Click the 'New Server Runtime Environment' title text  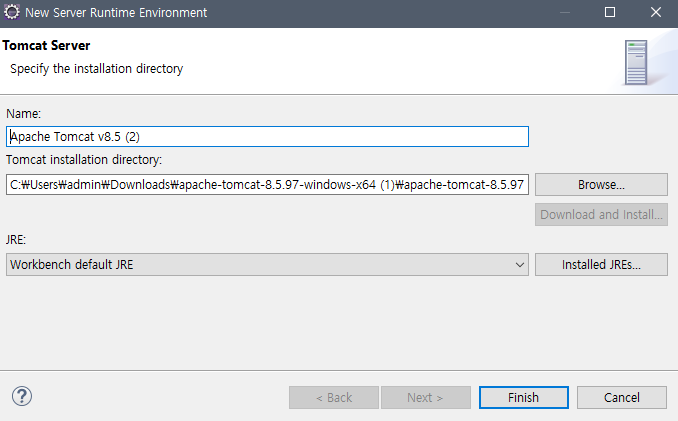(x=116, y=13)
